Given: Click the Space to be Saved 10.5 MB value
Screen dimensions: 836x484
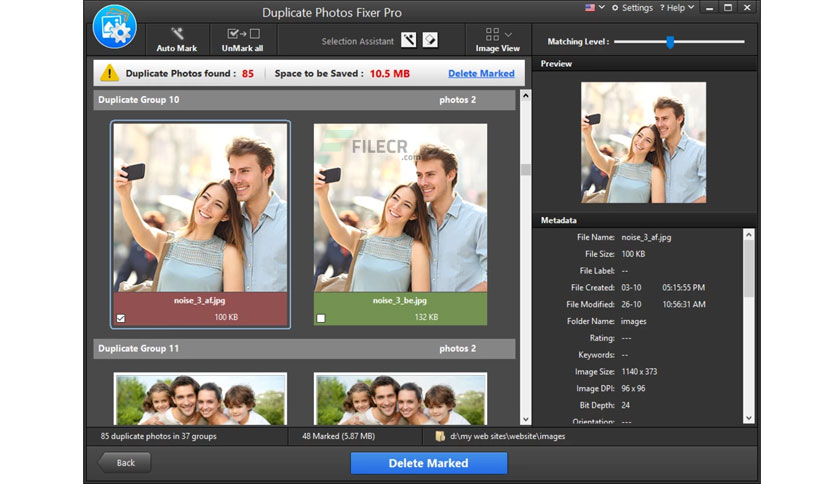Looking at the screenshot, I should click(390, 74).
